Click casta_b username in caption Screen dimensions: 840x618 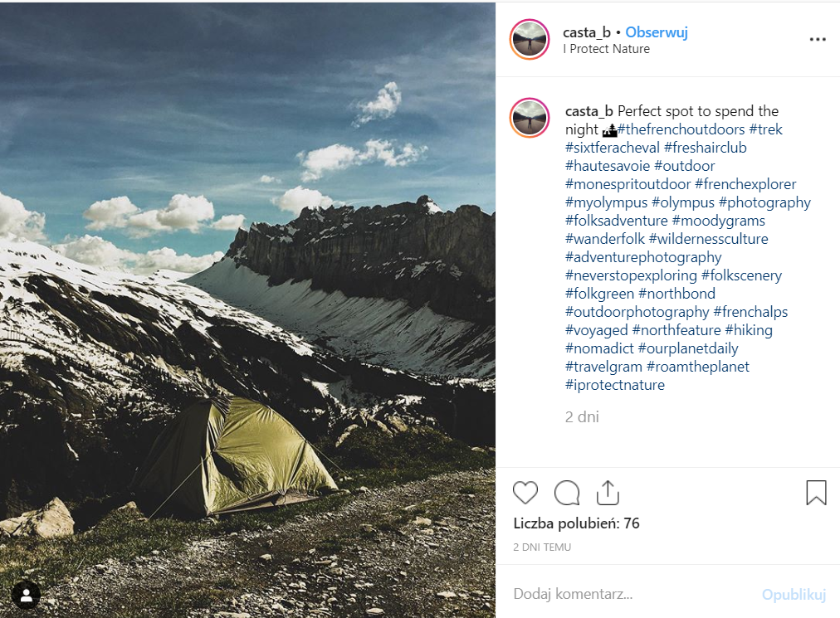pyautogui.click(x=589, y=111)
